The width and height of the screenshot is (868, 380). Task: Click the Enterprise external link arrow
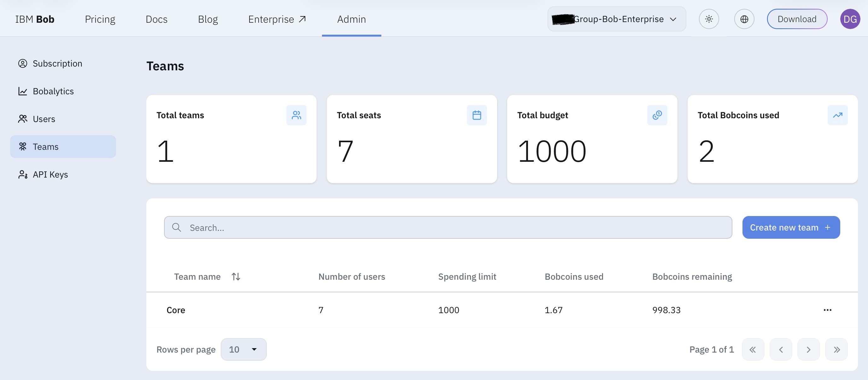point(302,19)
